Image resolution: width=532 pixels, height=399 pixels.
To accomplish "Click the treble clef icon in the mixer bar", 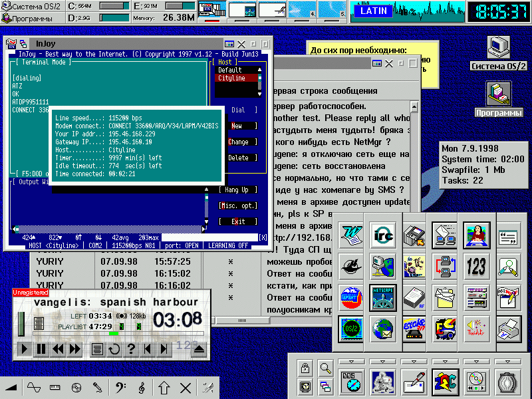I will [x=142, y=388].
